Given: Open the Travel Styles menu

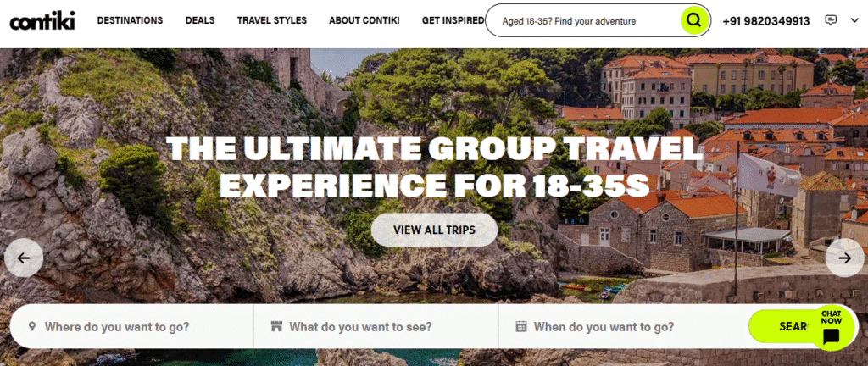Looking at the screenshot, I should coord(272,20).
